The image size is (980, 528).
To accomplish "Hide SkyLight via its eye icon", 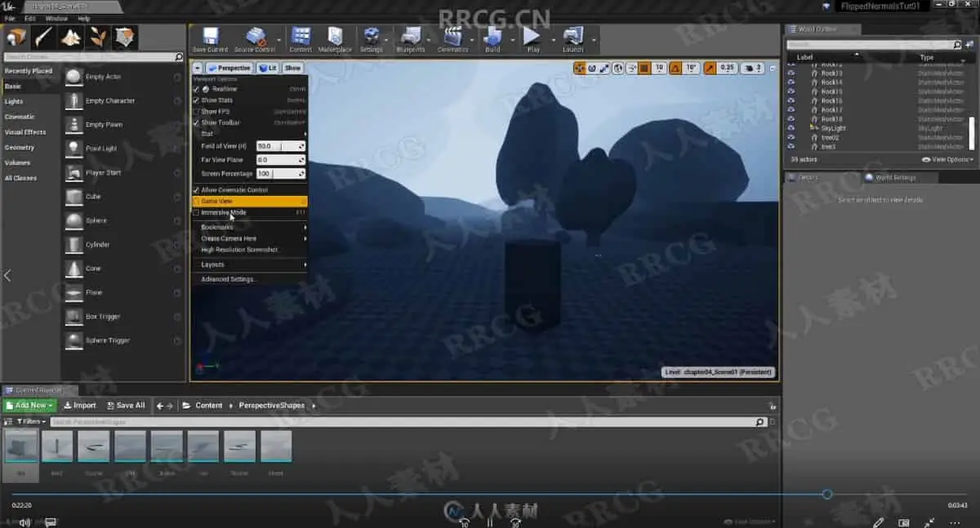I will [791, 128].
